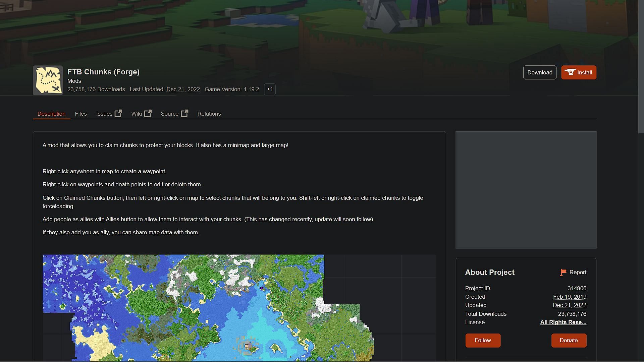Select the Description tab
This screenshot has height=362, width=644.
coord(51,114)
